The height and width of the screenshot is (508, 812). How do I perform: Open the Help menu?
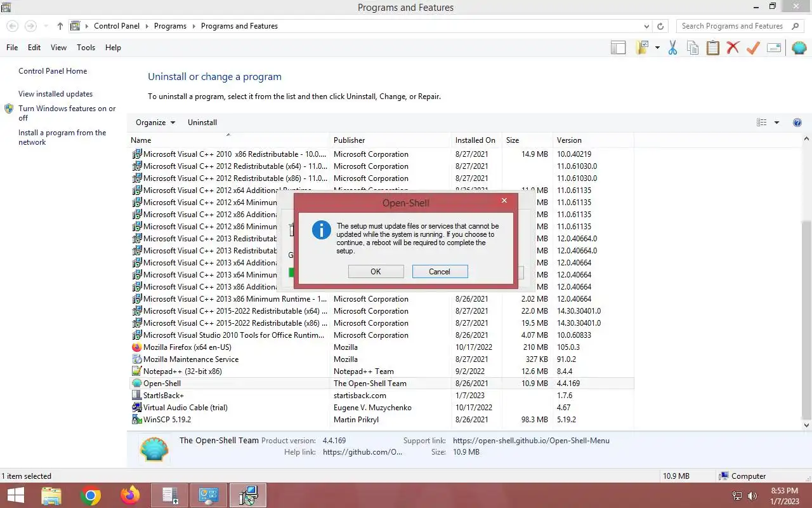(113, 48)
